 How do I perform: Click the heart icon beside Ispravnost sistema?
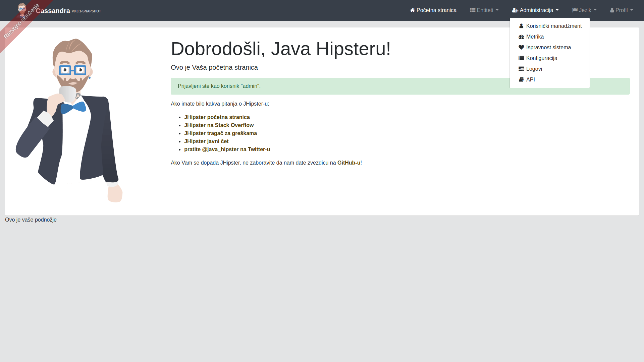[521, 48]
